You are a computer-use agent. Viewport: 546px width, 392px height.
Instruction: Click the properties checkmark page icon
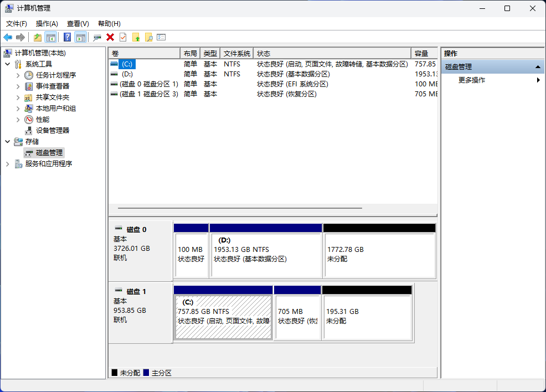(x=123, y=37)
